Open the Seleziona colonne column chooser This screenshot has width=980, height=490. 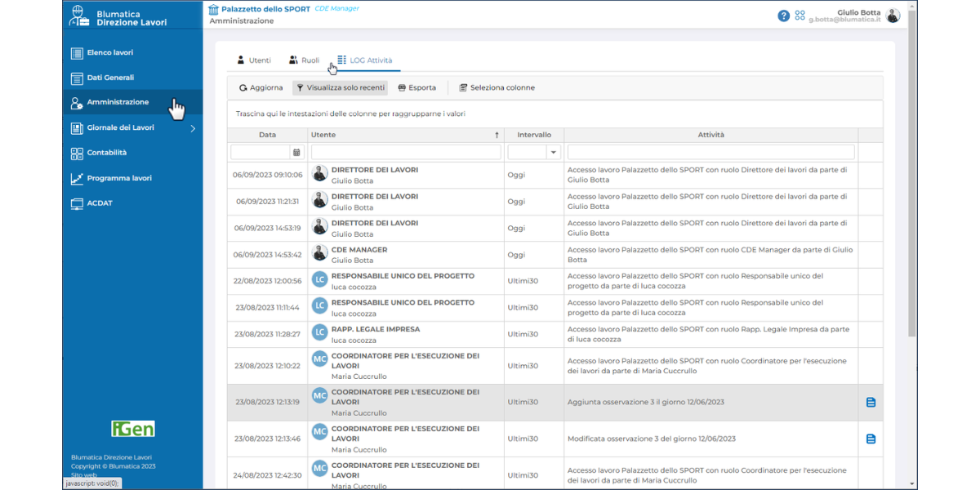coord(497,87)
